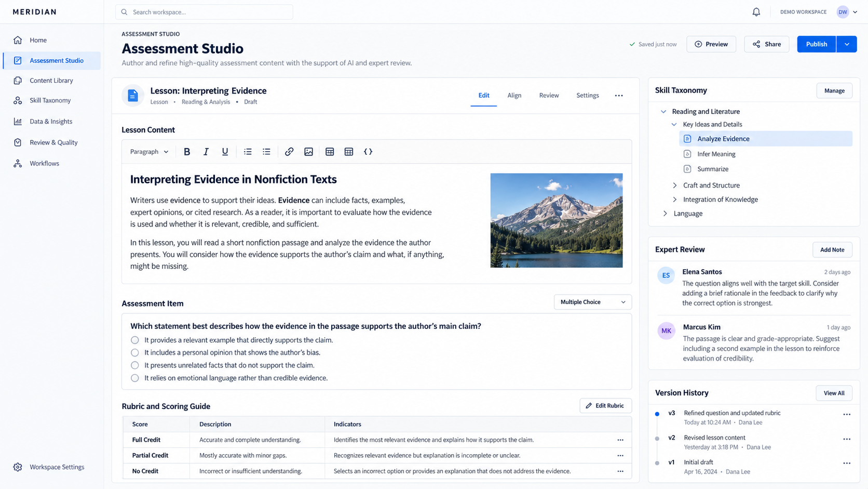Open row options for No Credit
The image size is (868, 489).
tap(620, 471)
